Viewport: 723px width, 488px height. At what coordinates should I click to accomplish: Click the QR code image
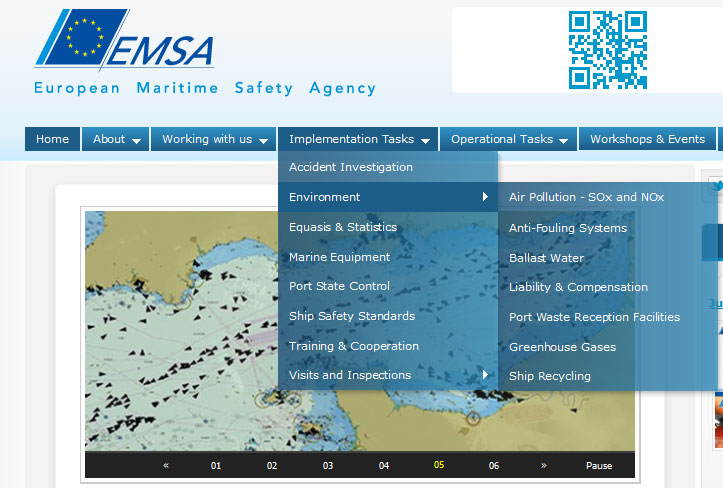coord(608,50)
